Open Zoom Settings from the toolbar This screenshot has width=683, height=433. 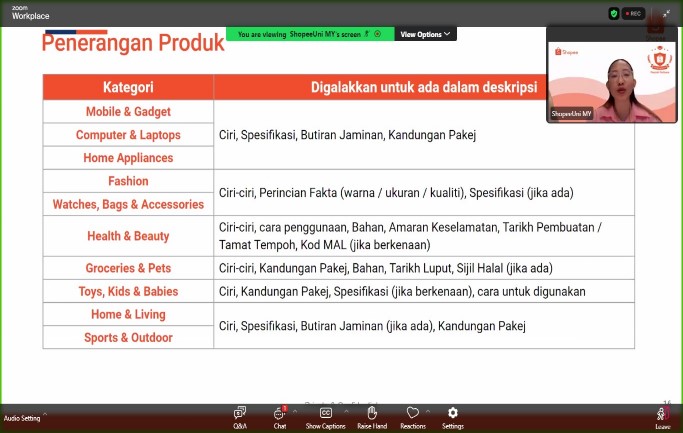453,416
